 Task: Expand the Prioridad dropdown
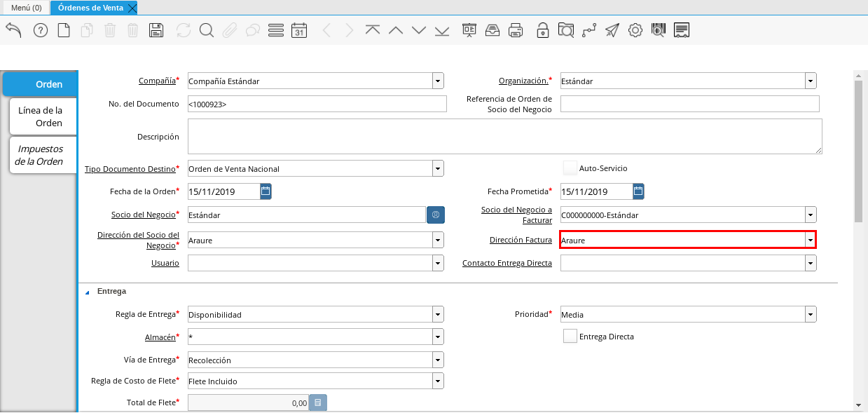point(811,315)
